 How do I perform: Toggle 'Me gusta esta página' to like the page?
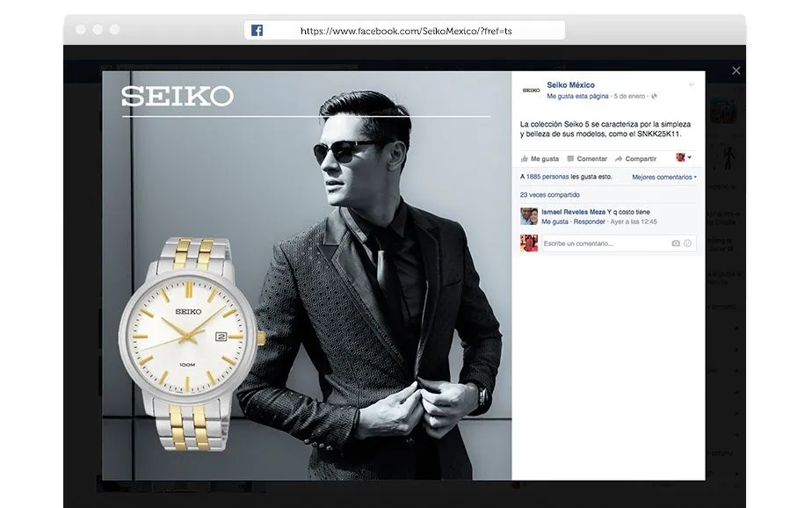tap(578, 97)
